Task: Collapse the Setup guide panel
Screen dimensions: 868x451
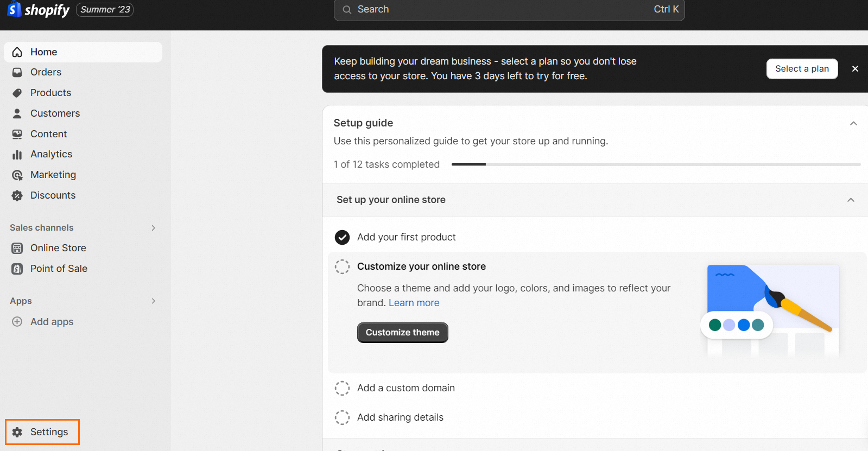Action: click(x=853, y=123)
